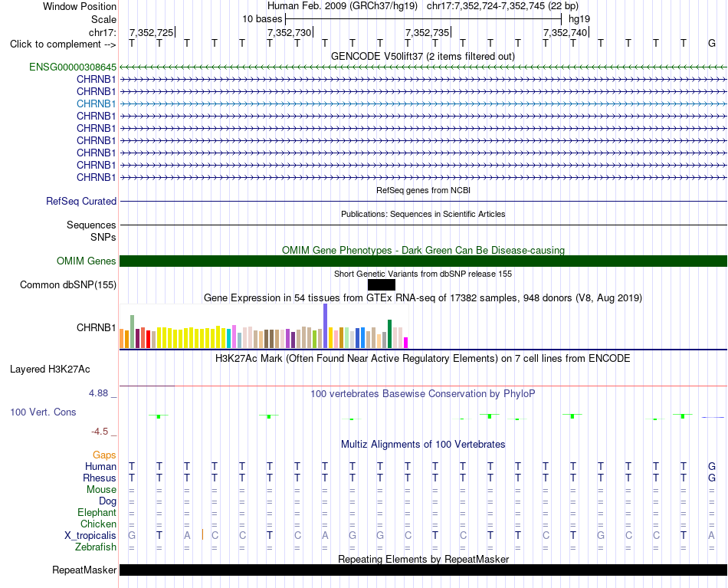The width and height of the screenshot is (728, 588).
Task: Click the G base at end of sequence row
Action: tap(711, 44)
